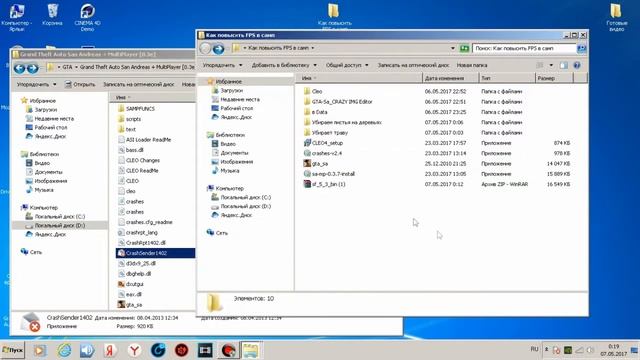Image resolution: width=640 pixels, height=360 pixels.
Task: Open the CINEMA 4D Demo desktop shortcut
Action: pyautogui.click(x=87, y=17)
